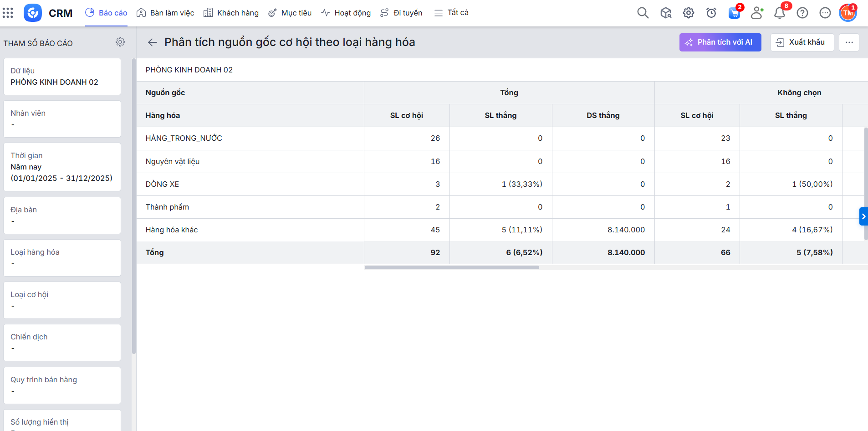Open the user avatar profile menu

(848, 13)
